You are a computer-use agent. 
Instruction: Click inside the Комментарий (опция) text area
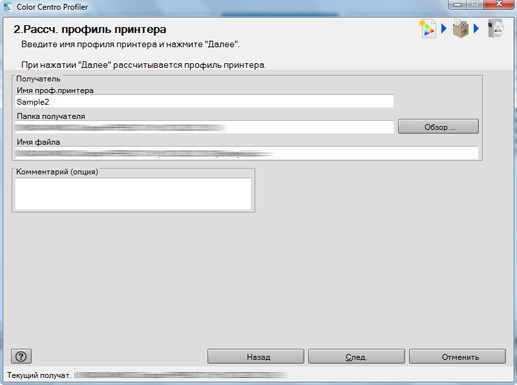[x=133, y=194]
